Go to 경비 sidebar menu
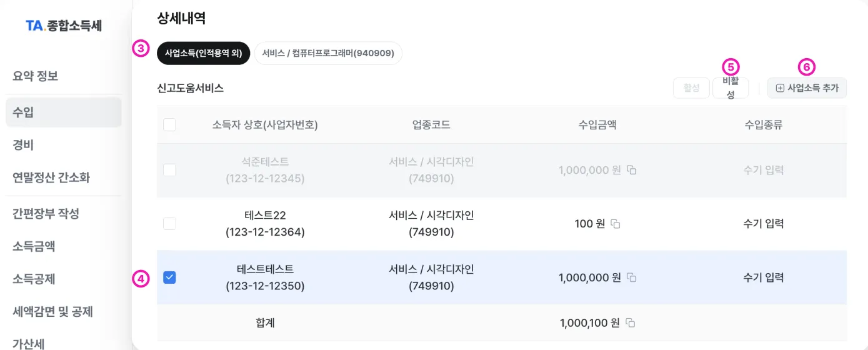The height and width of the screenshot is (350, 868). (x=23, y=145)
